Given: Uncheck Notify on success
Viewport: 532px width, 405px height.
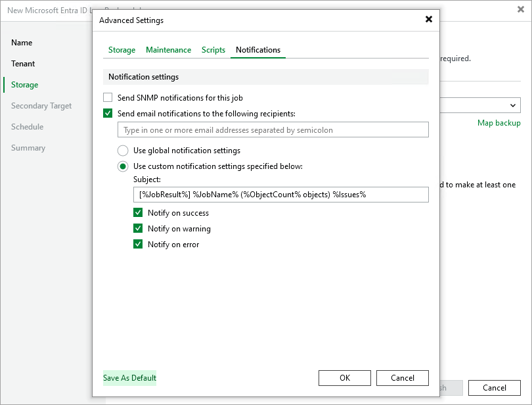Looking at the screenshot, I should point(138,213).
